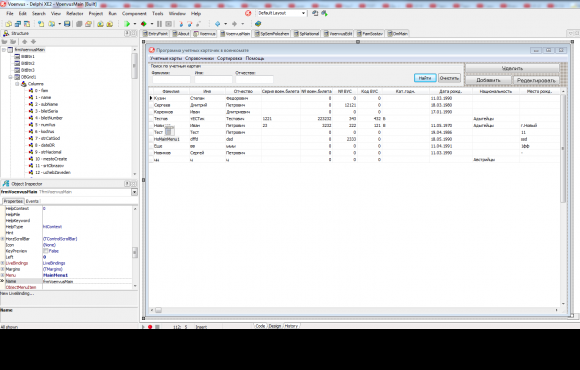Click the Pause toolbar icon
Image resolution: width=580 pixels, height=370 pixels.
(159, 24)
